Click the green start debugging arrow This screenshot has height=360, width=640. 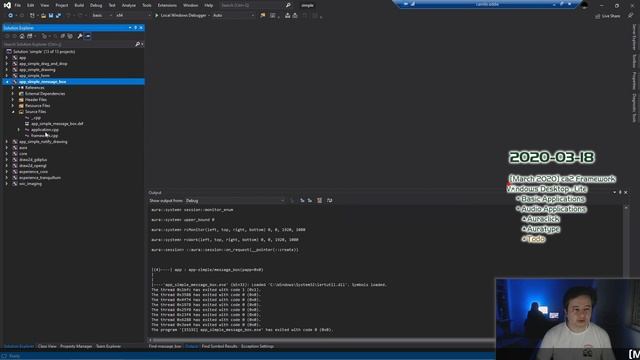tap(156, 16)
